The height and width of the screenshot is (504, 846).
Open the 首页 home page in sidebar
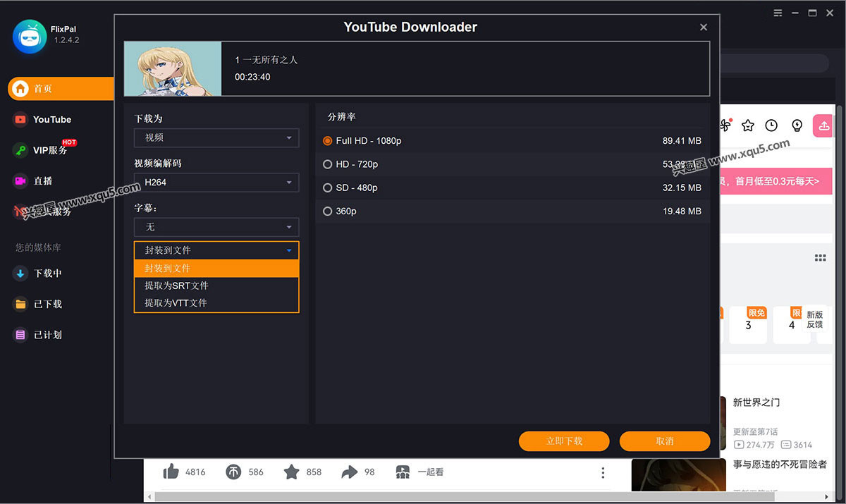coord(61,89)
